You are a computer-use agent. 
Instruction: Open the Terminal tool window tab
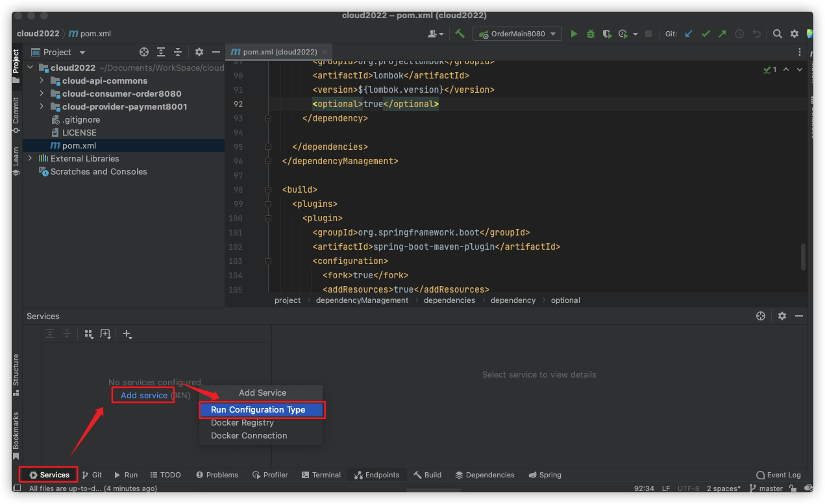click(321, 475)
